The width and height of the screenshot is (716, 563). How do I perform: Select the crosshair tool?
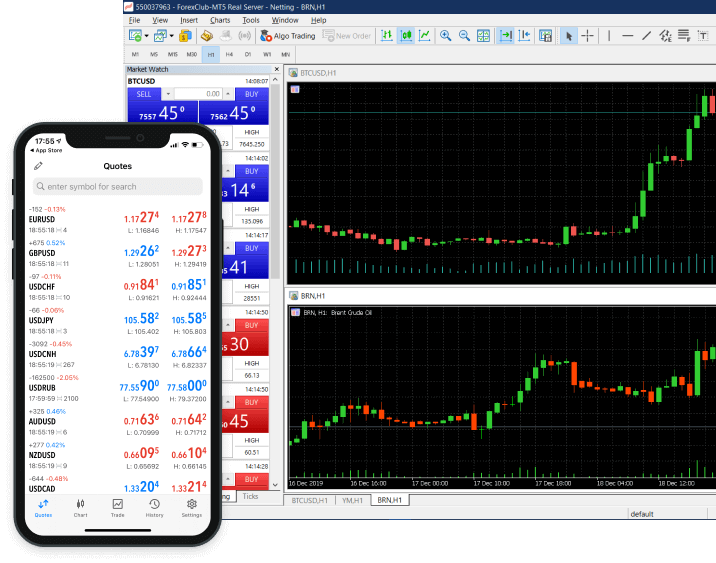click(588, 36)
